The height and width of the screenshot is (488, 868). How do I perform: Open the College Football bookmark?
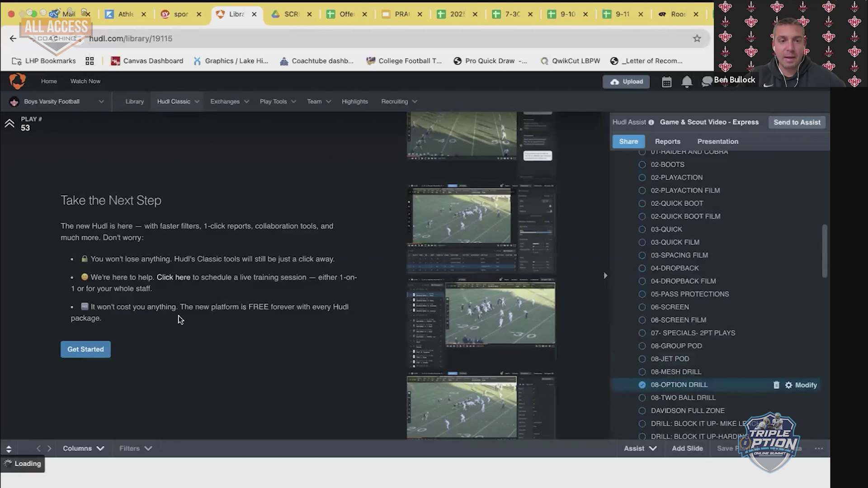click(404, 61)
